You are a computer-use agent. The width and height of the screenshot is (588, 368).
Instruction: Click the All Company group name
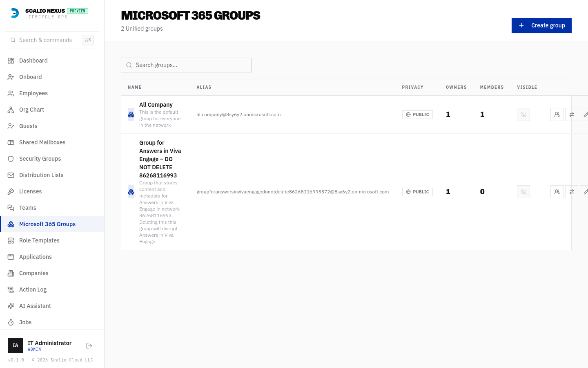point(156,105)
